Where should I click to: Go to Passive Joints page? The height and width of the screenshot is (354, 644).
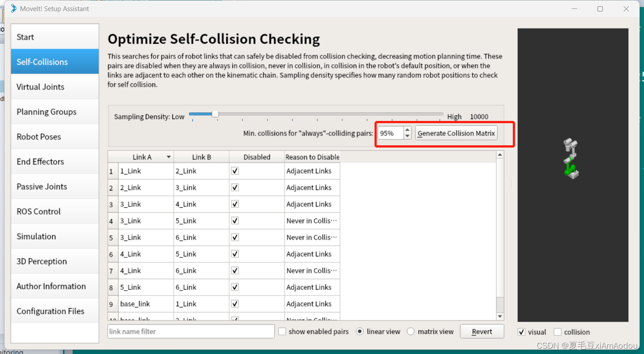click(x=55, y=186)
